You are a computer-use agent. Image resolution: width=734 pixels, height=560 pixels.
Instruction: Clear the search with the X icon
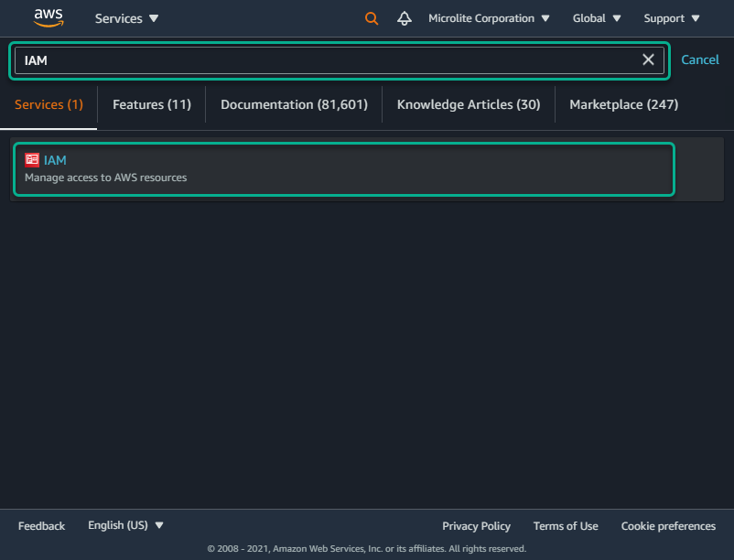(648, 59)
